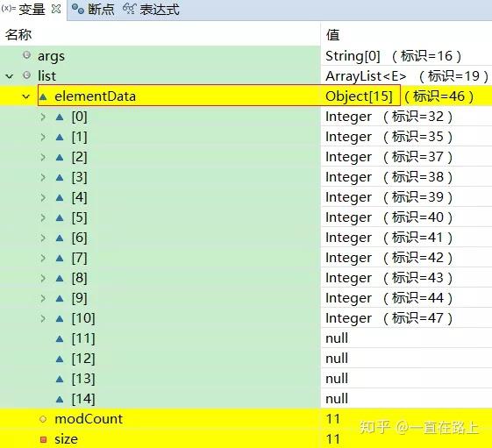Image resolution: width=492 pixels, height=448 pixels.
Task: Collapse the elementData array node
Action: point(26,96)
